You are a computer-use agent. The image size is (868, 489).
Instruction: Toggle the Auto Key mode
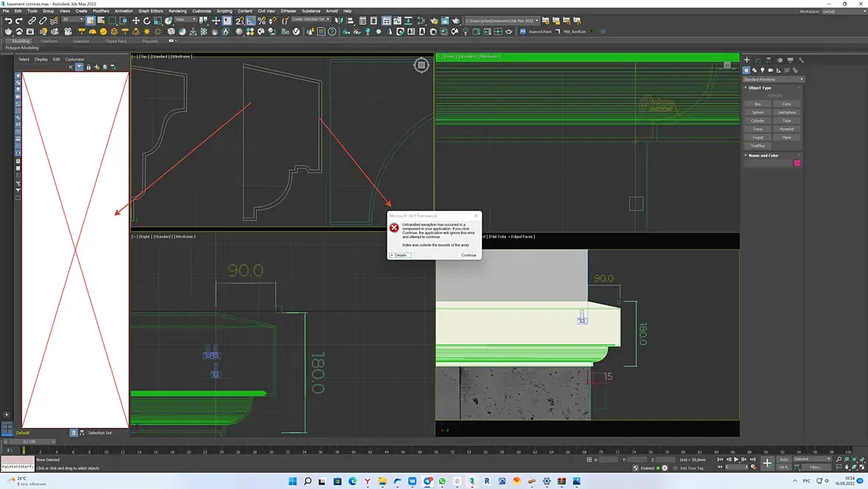tap(784, 460)
